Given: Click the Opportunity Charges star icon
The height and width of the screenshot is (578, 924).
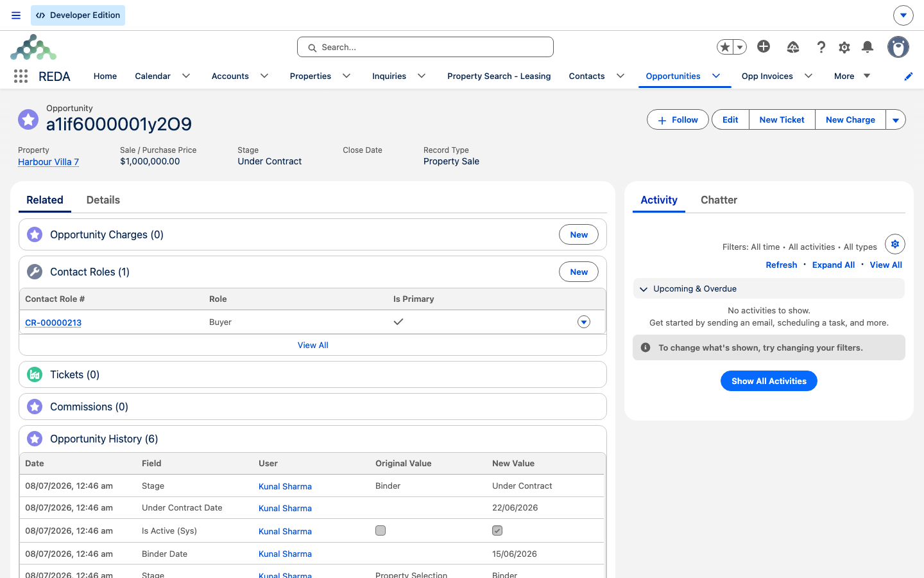Looking at the screenshot, I should coord(35,234).
